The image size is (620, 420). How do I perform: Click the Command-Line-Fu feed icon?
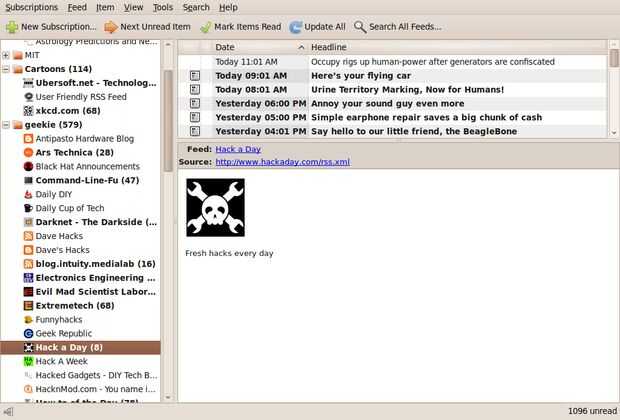pyautogui.click(x=28, y=180)
